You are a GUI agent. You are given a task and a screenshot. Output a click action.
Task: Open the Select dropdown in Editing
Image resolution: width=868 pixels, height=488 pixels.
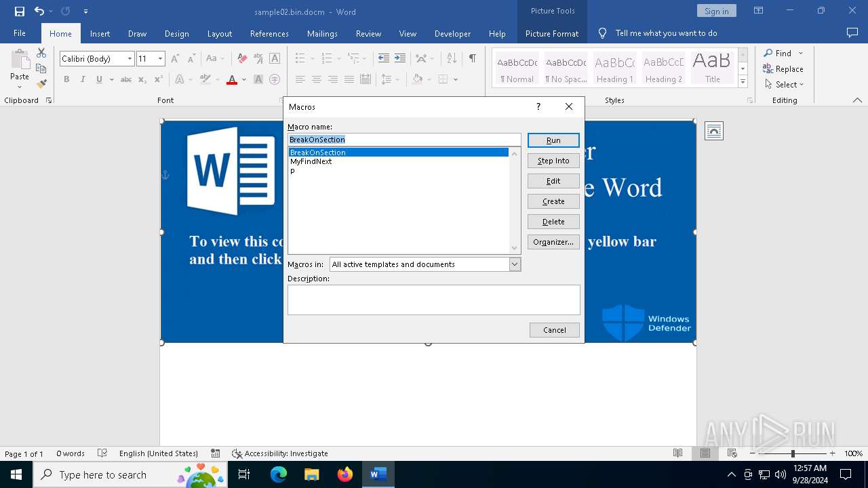click(x=785, y=85)
